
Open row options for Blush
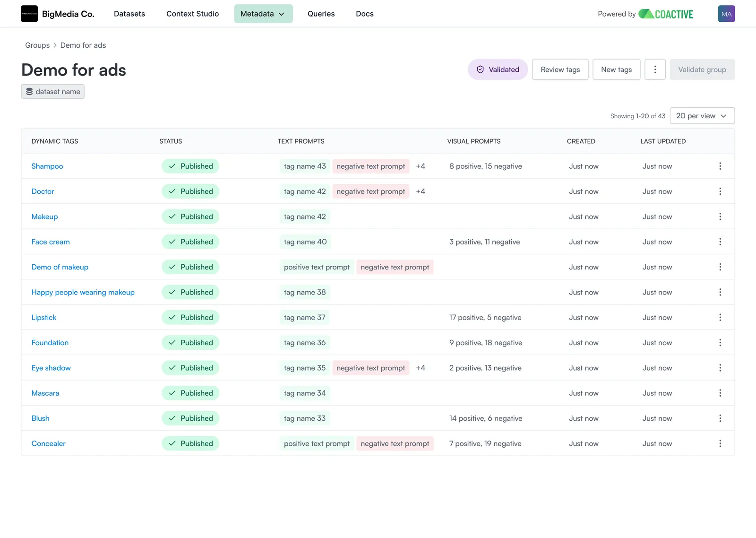point(720,418)
